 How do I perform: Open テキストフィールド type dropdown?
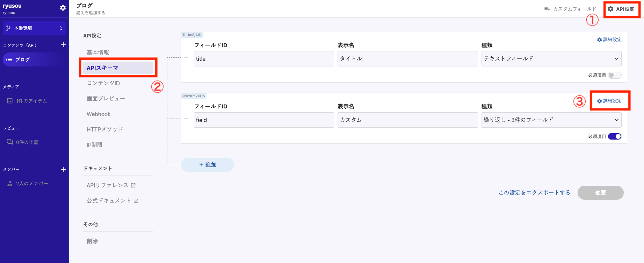tap(551, 59)
